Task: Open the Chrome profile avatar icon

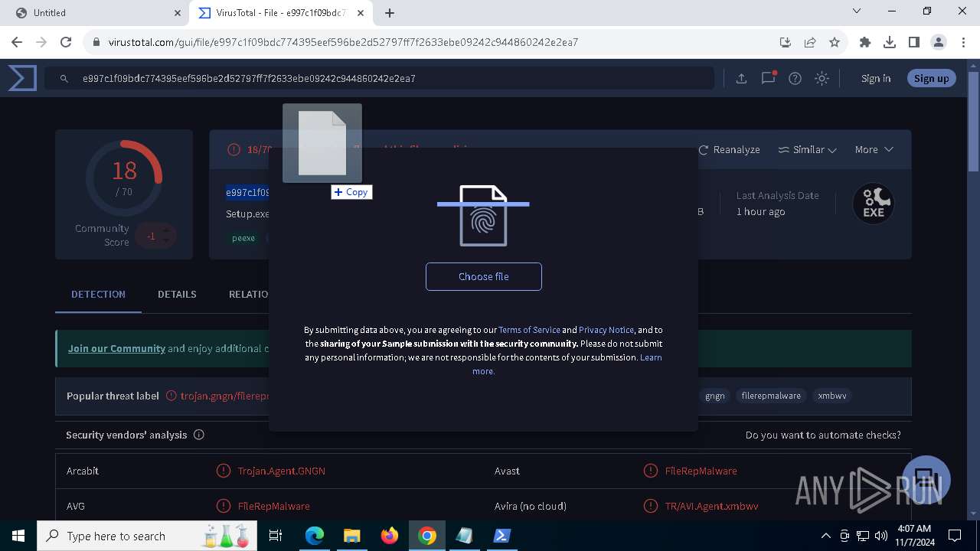Action: [939, 42]
